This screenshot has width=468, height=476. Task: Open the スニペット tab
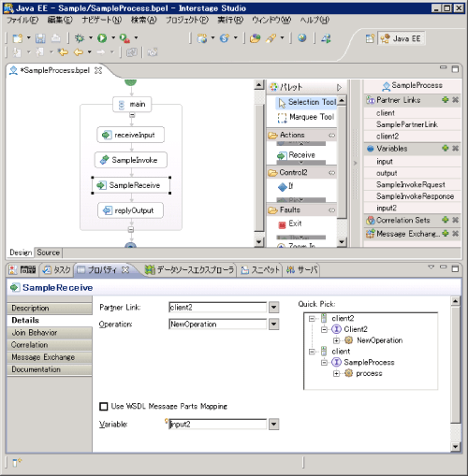point(261,270)
